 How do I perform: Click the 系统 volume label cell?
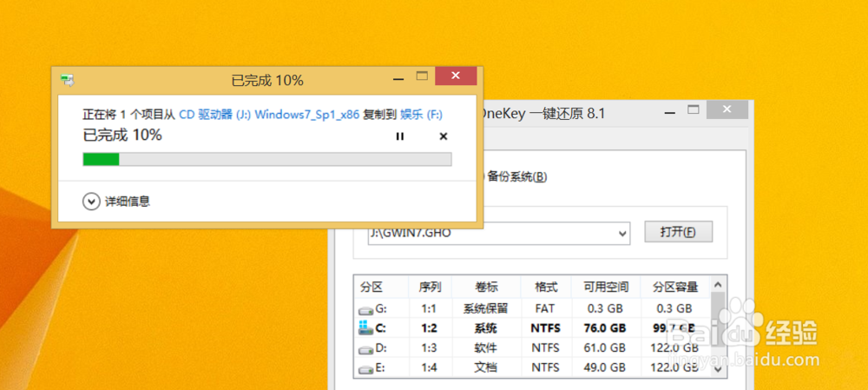(485, 328)
